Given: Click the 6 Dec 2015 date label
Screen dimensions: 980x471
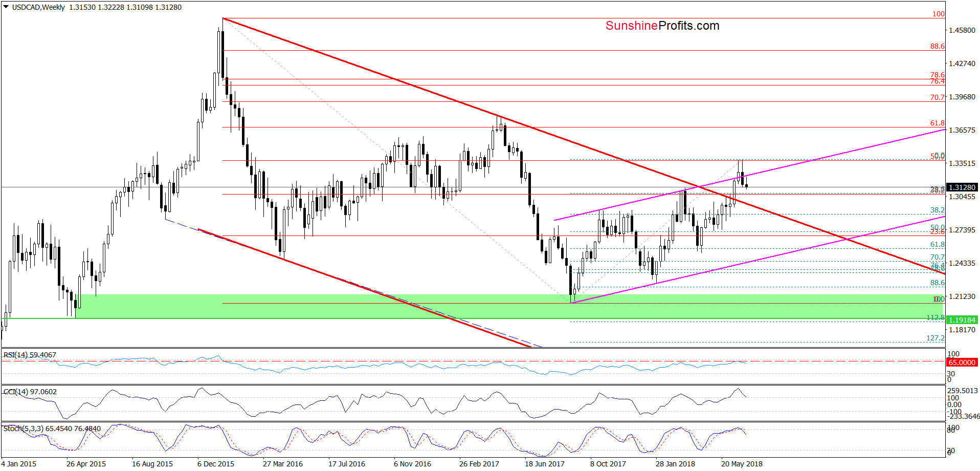Looking at the screenshot, I should [216, 464].
